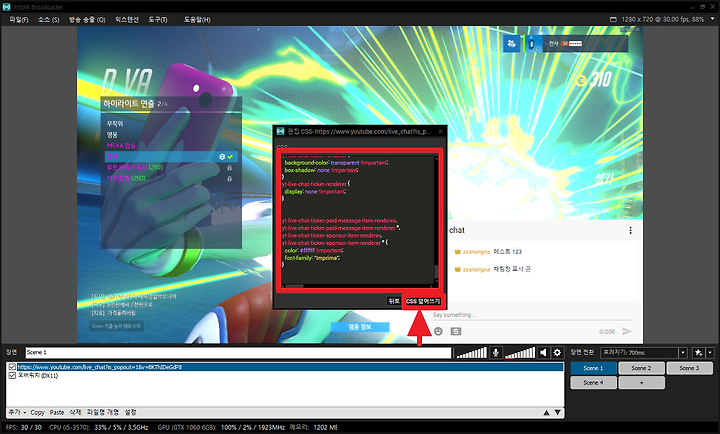Open 도구(T) menu

coord(158,20)
